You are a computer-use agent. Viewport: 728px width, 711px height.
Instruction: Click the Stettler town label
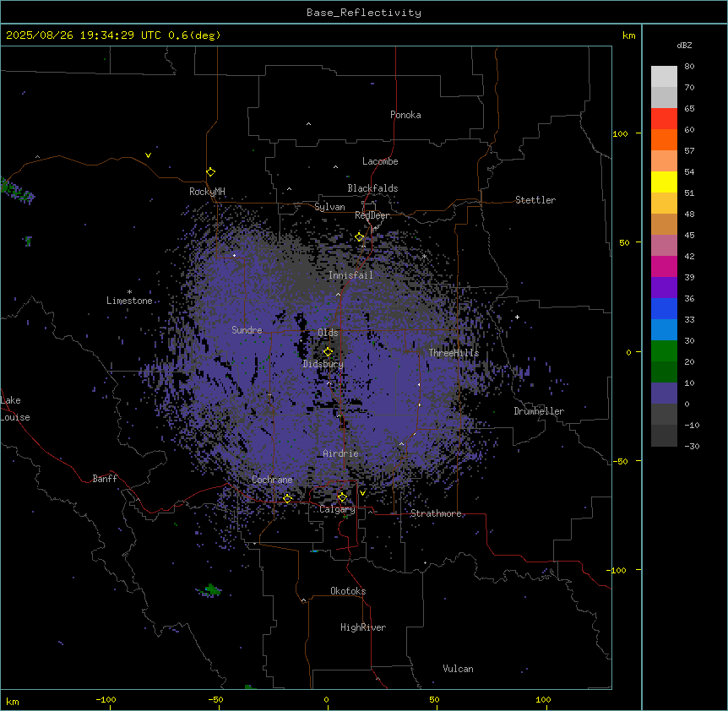(535, 200)
